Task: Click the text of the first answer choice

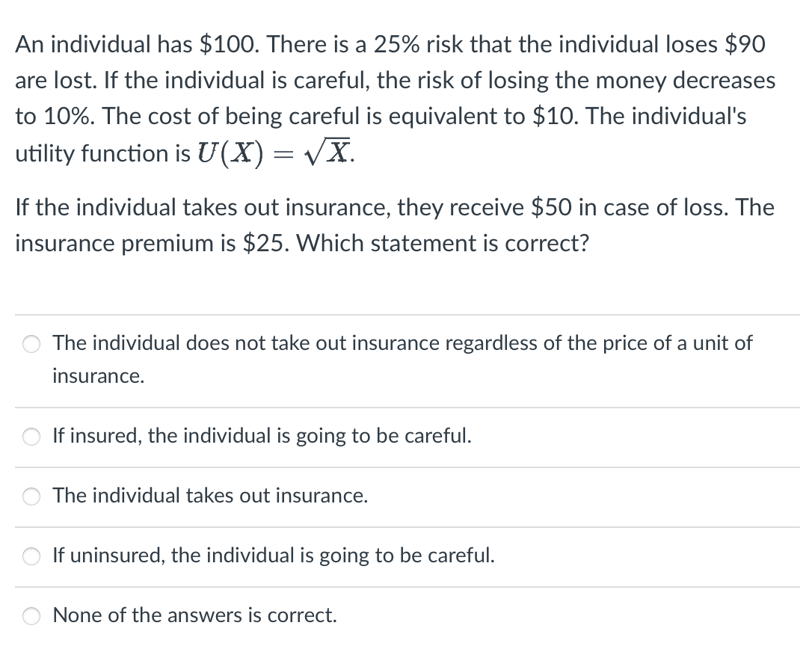Action: (x=402, y=344)
